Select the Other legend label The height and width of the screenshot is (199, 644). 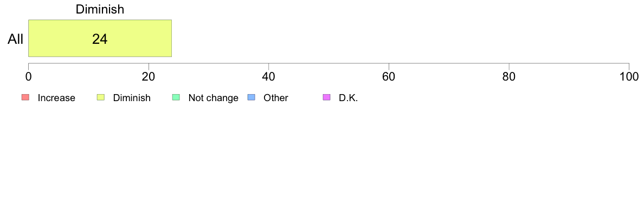[x=276, y=98]
